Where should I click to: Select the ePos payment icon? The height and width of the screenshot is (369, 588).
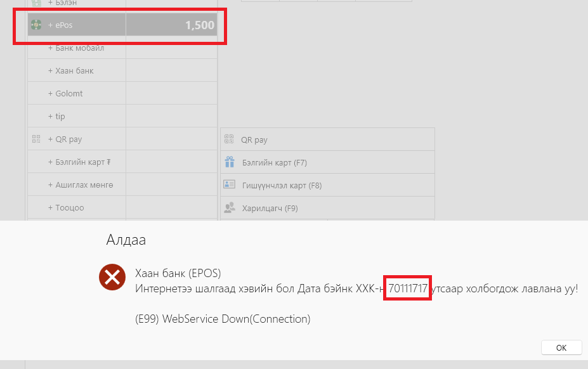(36, 25)
